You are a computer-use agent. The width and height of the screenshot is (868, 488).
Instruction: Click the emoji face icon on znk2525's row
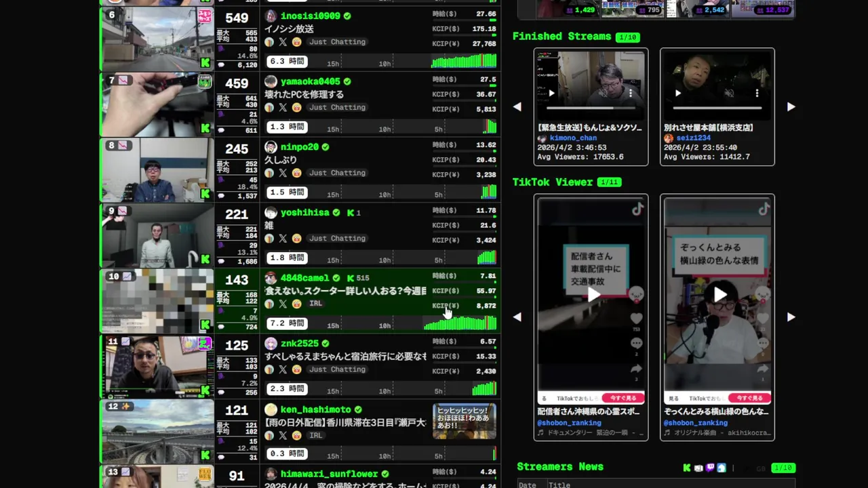click(x=296, y=369)
